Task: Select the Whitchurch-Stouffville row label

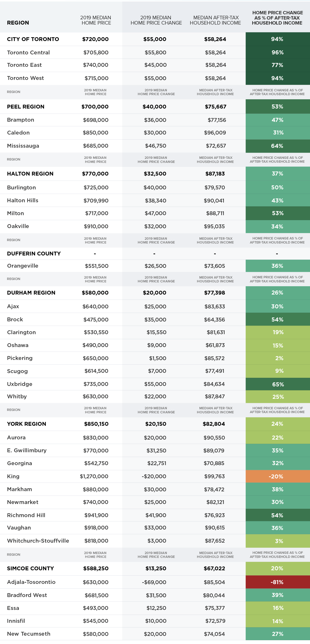Action: (38, 540)
